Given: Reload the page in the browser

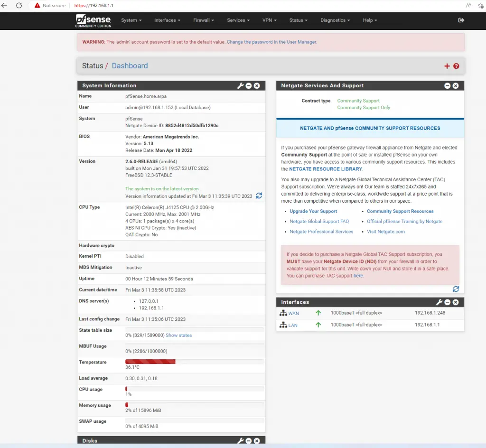Looking at the screenshot, I should click(19, 6).
